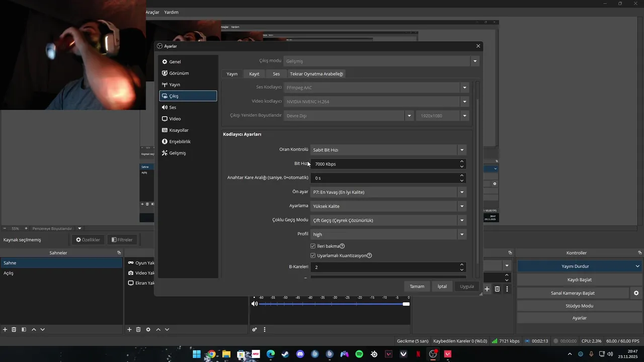Switch to the Yayın output tab
644x362 pixels.
232,74
